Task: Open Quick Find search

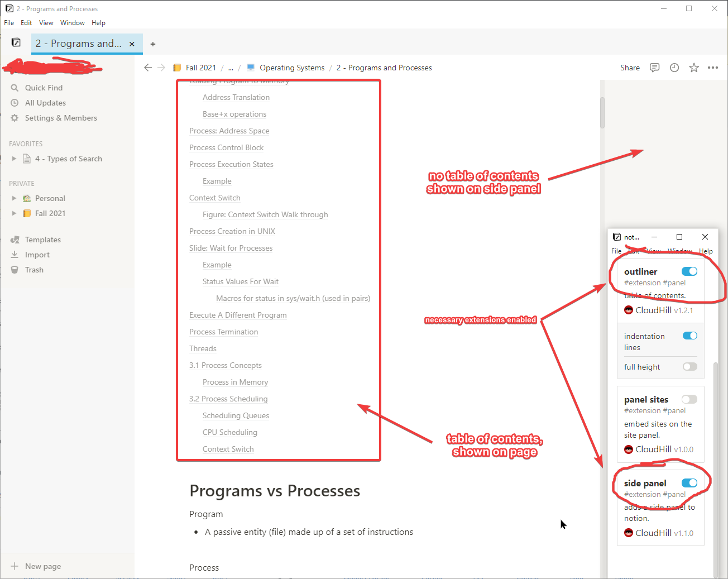Action: 43,87
